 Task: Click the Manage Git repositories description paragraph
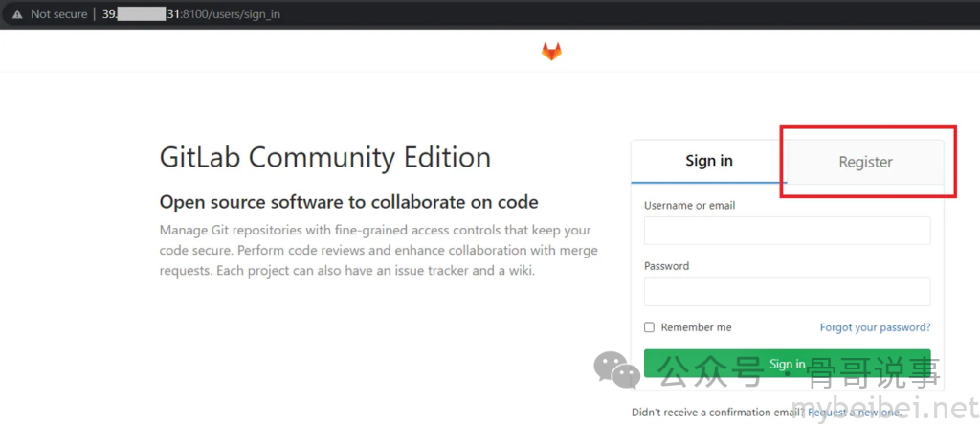click(379, 251)
